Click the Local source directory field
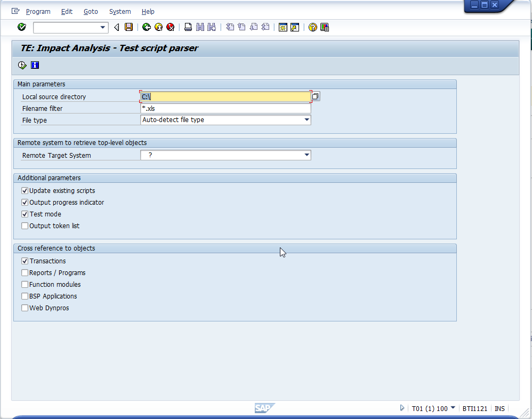The height and width of the screenshot is (419, 532). coord(225,96)
